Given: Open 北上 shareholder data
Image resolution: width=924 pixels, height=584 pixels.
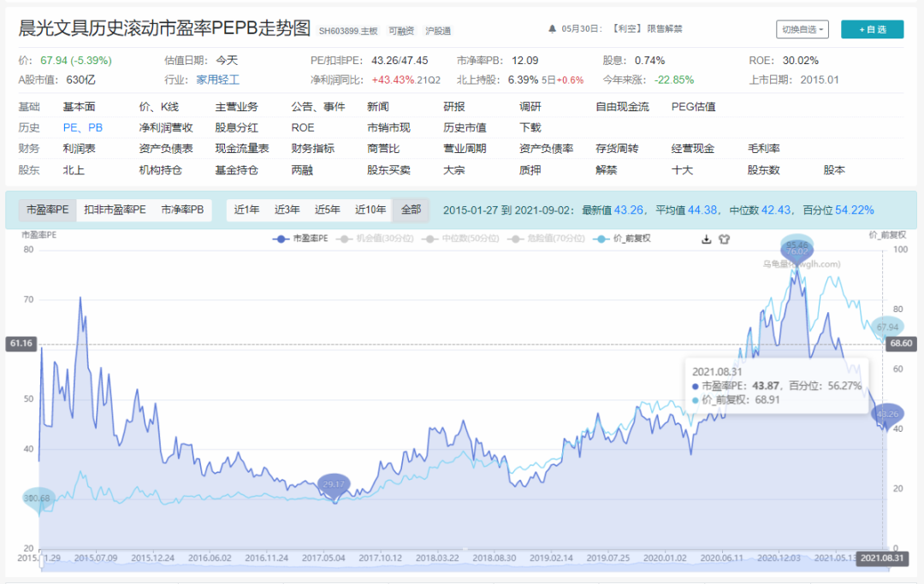Looking at the screenshot, I should 74,170.
